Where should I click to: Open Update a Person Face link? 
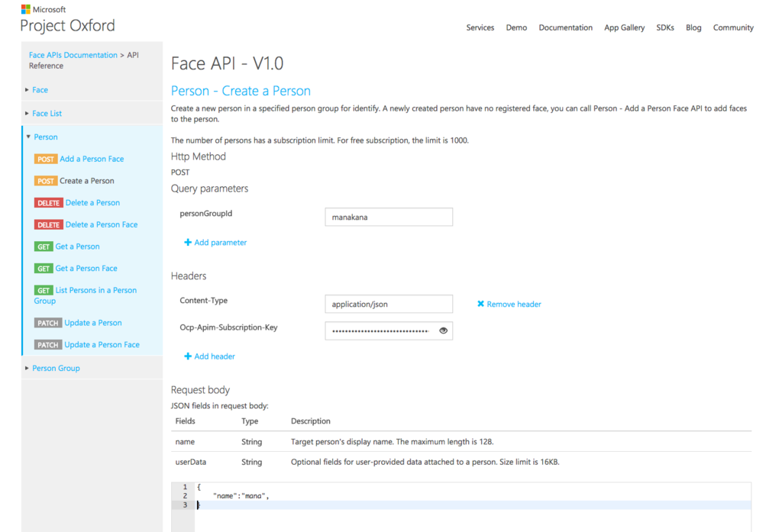[x=102, y=345]
